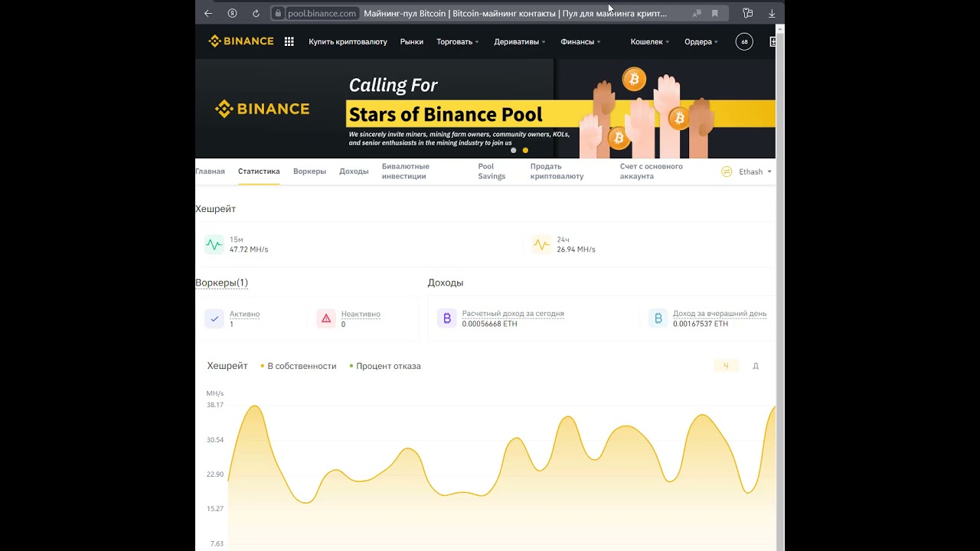This screenshot has width=980, height=551.
Task: Open the Pool Savings tab
Action: tap(492, 171)
